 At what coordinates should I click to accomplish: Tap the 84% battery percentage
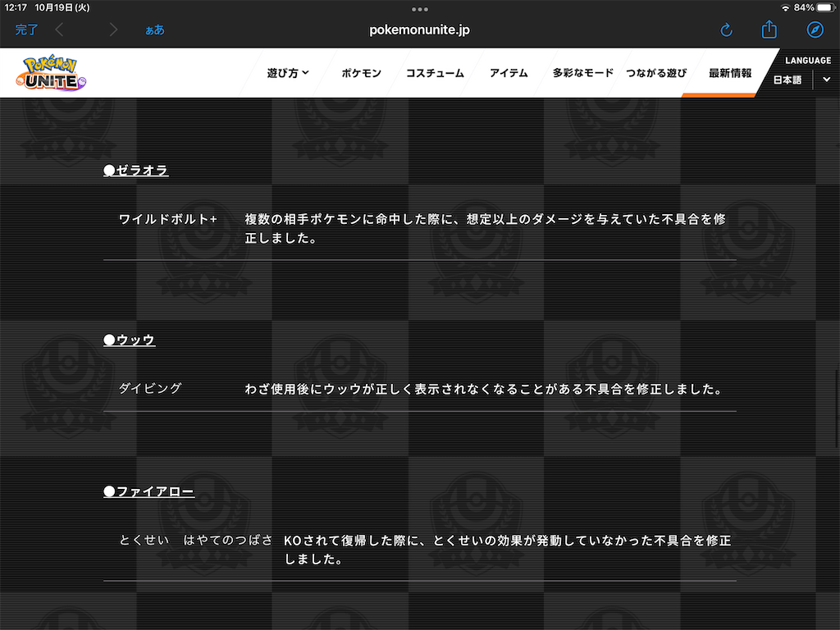pos(804,7)
